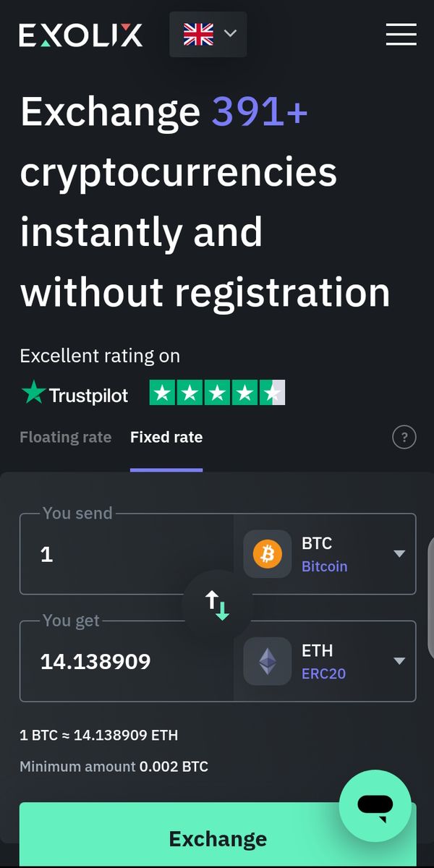The width and height of the screenshot is (434, 868).
Task: Click the Trustpilot star logo
Action: (33, 393)
